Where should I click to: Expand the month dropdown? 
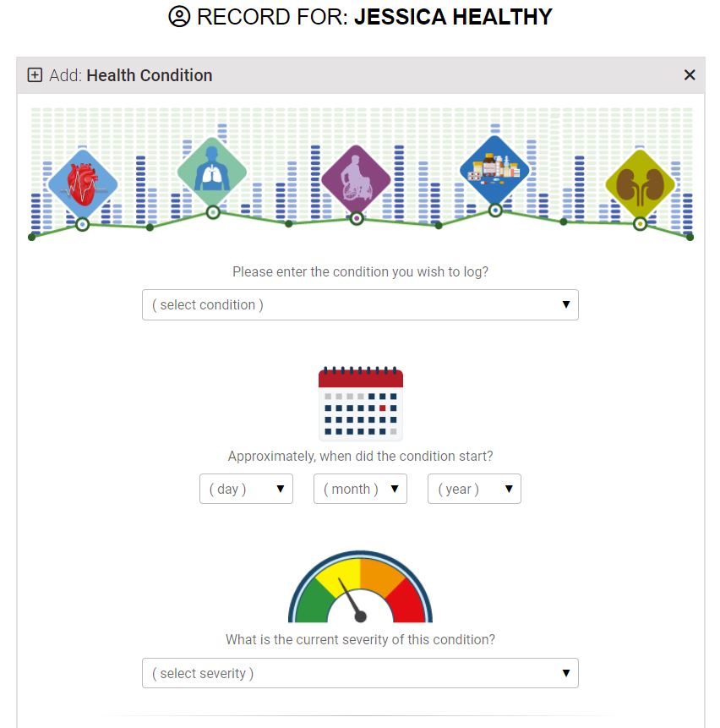(361, 489)
